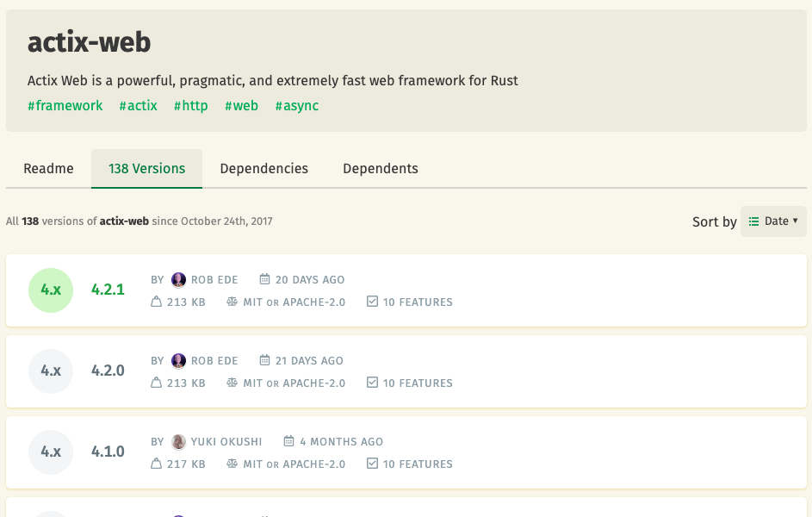
Task: Switch to the Dependencies tab
Action: [x=264, y=168]
